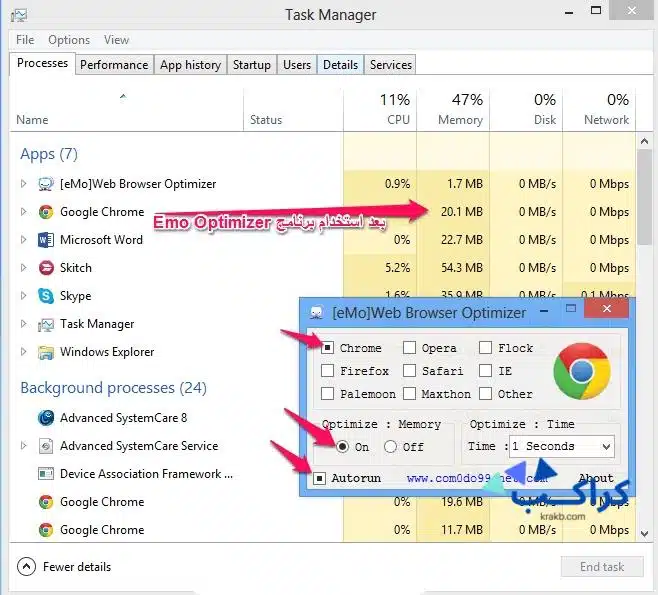Click the End task button

(x=602, y=567)
